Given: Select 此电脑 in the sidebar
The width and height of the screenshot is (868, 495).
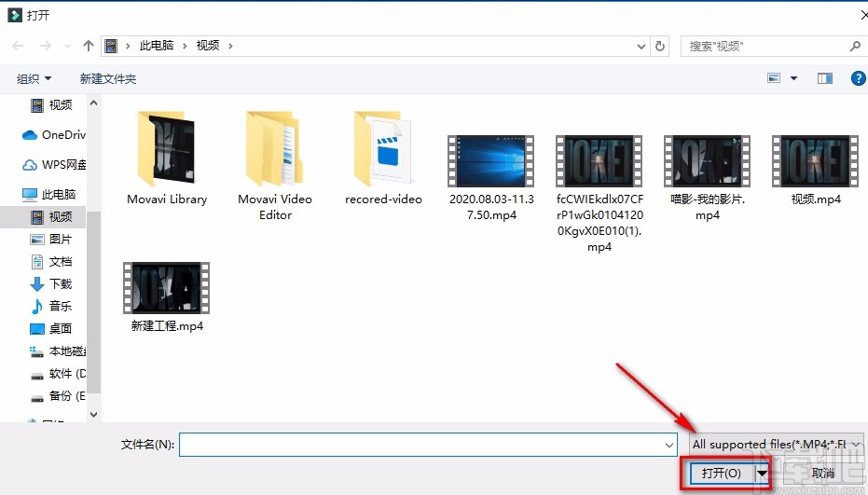Looking at the screenshot, I should (48, 194).
